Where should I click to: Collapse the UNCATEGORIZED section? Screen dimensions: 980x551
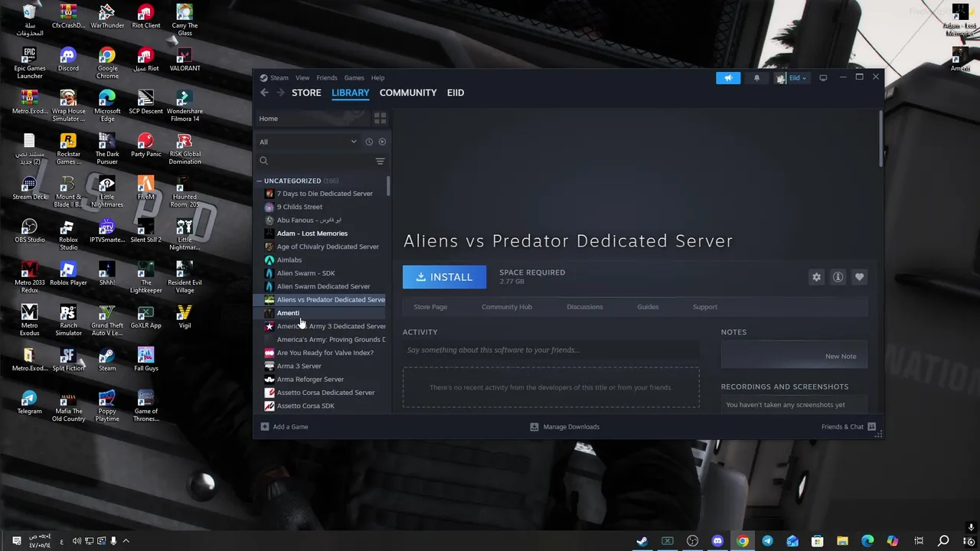pos(259,181)
